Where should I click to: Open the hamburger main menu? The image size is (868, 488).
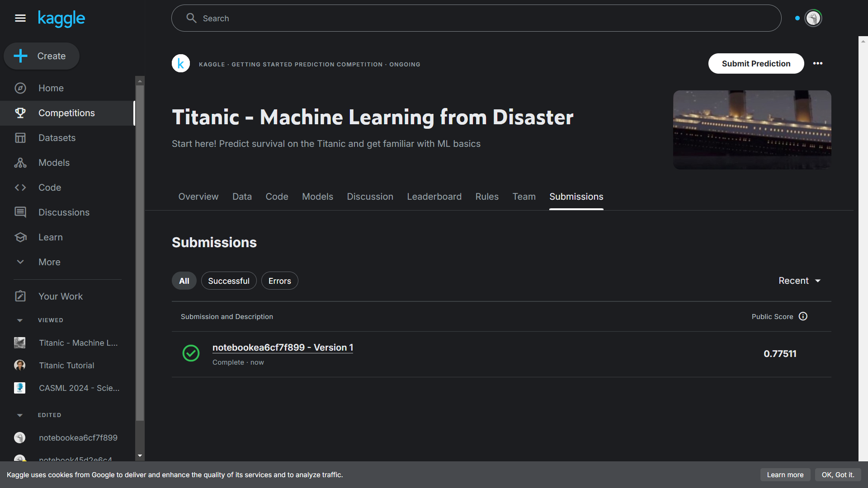coord(20,18)
